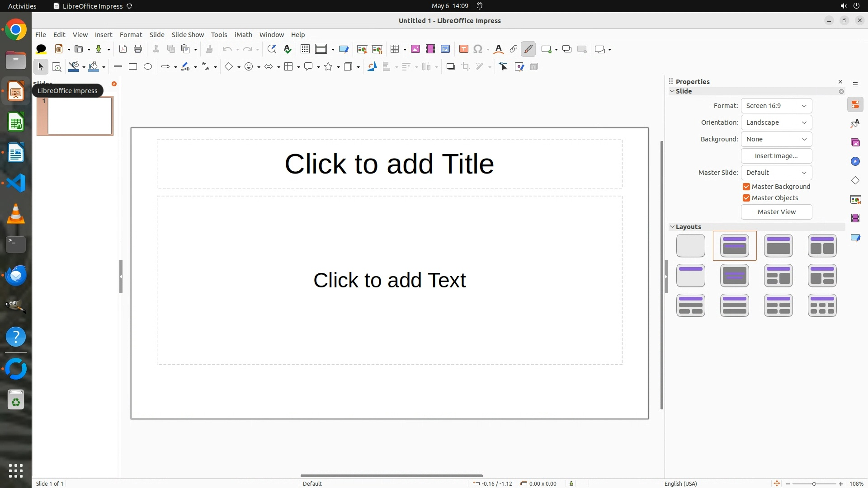Uncheck the Master Objects checkbox
Screen dimensions: 868x488
[746, 198]
